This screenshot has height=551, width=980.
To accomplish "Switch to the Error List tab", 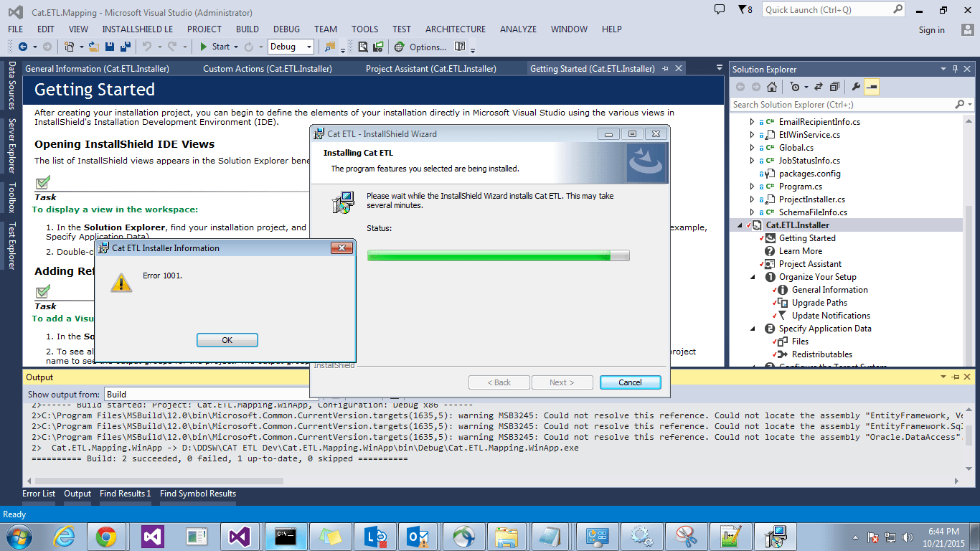I will pos(39,494).
